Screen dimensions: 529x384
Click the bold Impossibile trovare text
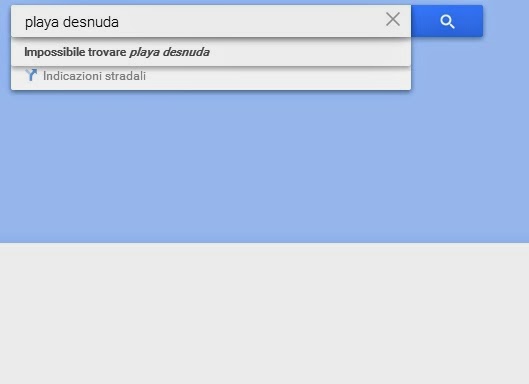(x=75, y=52)
